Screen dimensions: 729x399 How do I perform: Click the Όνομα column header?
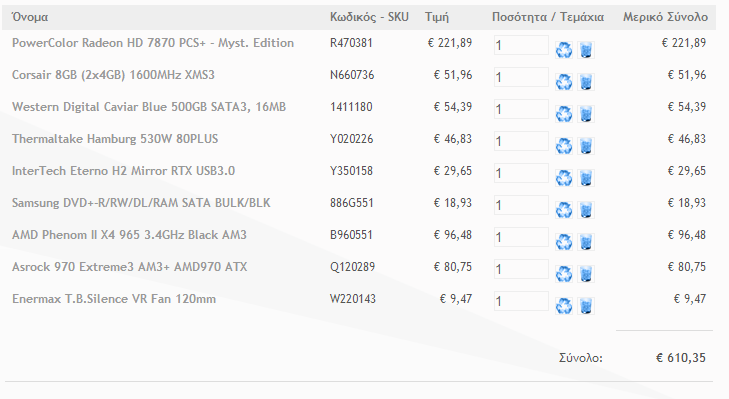30,17
